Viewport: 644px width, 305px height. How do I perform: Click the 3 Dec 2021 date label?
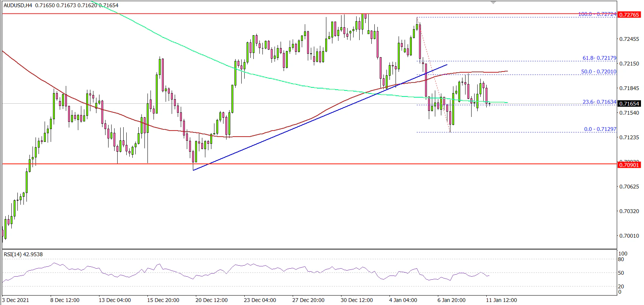[x=16, y=300]
